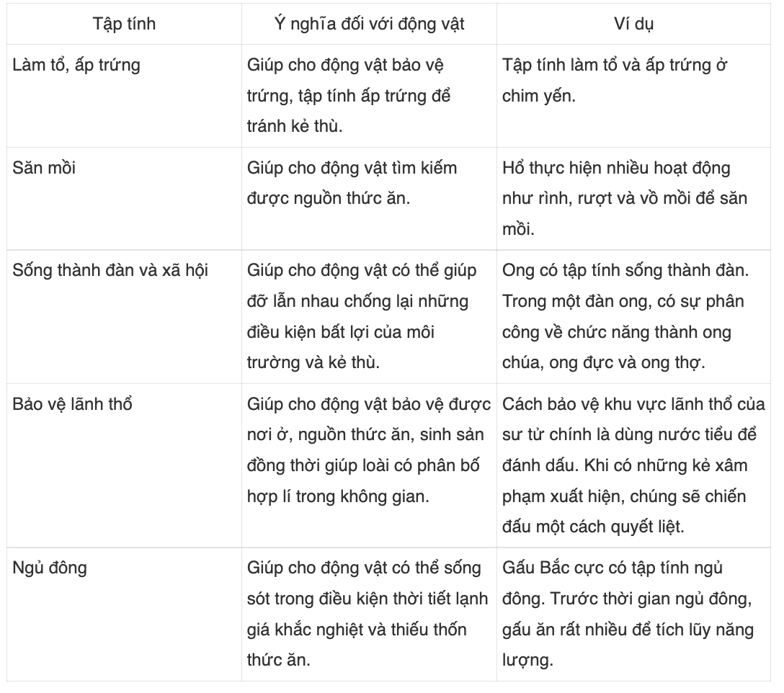Click the meaning cell about finding food
Screen dimensions: 784x693
369,199
